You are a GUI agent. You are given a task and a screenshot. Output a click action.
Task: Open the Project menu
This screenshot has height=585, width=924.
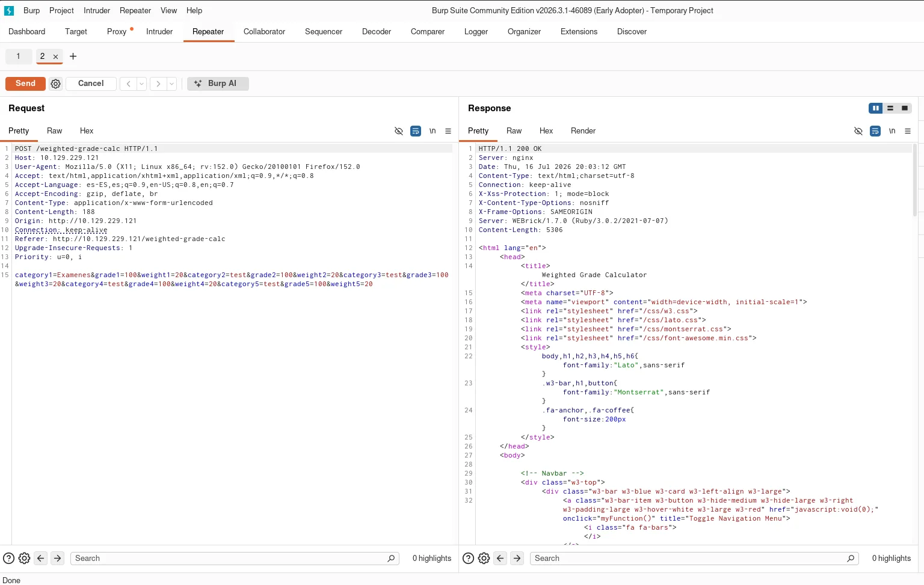(61, 11)
